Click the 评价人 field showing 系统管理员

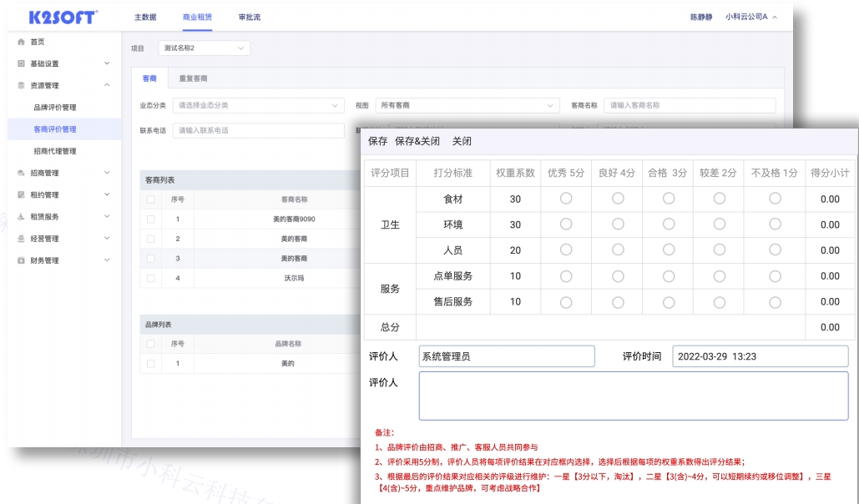tap(507, 356)
